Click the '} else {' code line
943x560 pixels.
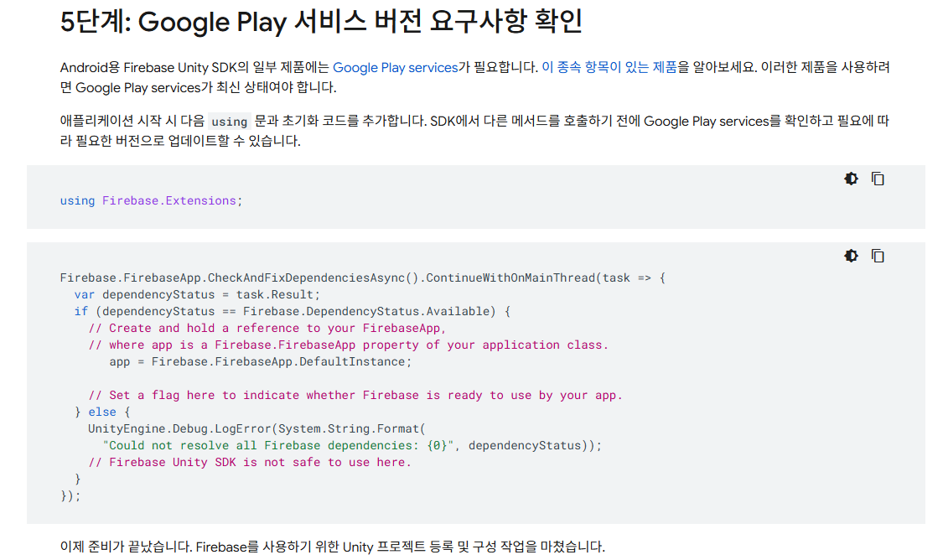pyautogui.click(x=102, y=412)
